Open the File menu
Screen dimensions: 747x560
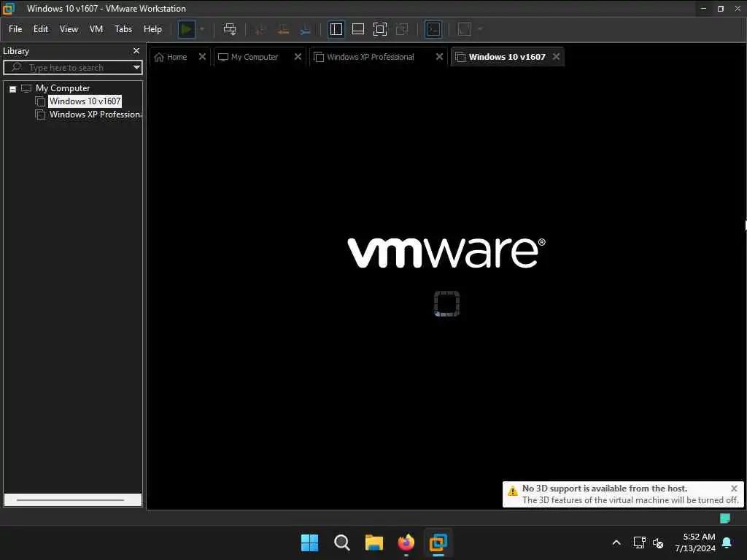click(x=15, y=29)
